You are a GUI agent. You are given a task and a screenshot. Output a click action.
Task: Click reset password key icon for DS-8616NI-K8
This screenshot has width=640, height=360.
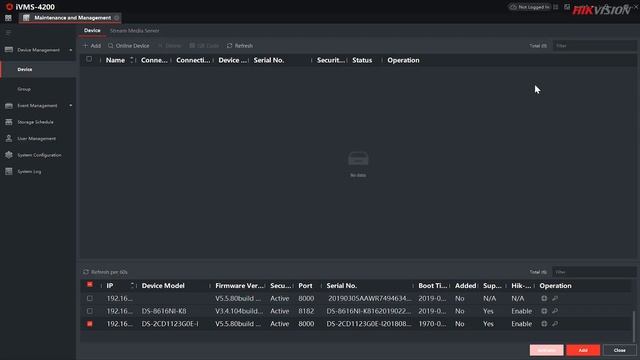[555, 311]
